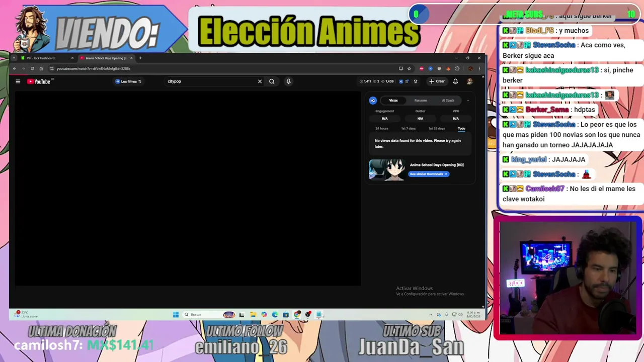Open browser extensions puzzle icon

coord(457,68)
